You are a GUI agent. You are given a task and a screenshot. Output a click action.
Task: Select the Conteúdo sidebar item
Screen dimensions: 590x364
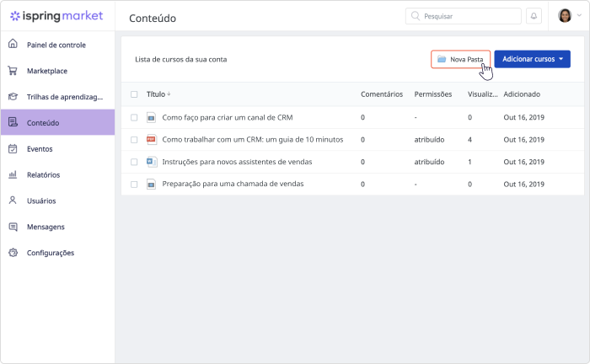coord(57,122)
